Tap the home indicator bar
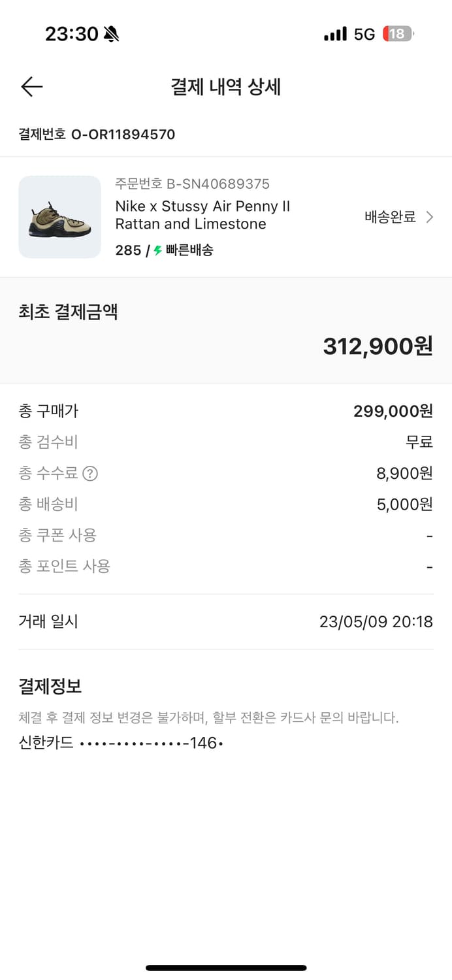The height and width of the screenshot is (980, 452). (x=226, y=968)
